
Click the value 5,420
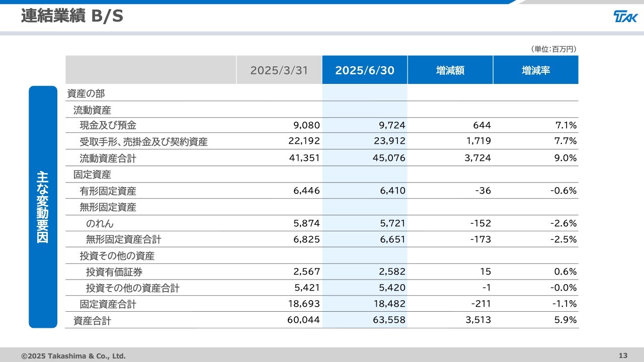tap(392, 289)
